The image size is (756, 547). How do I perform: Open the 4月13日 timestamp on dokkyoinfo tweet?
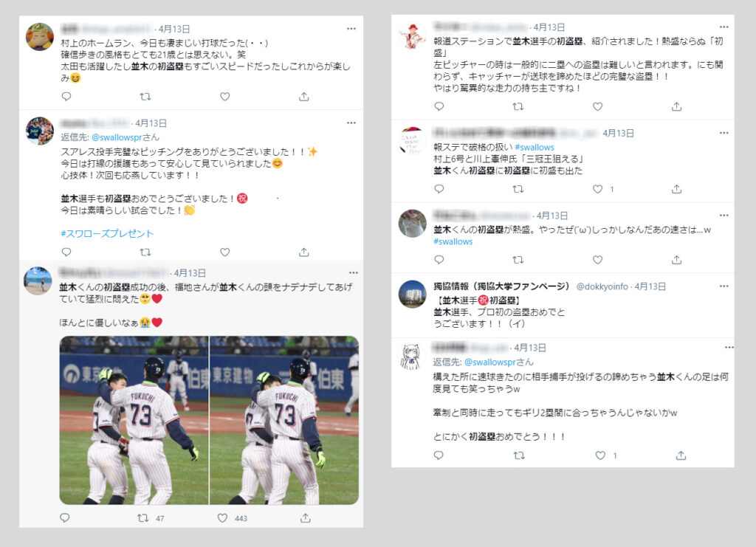coord(650,286)
